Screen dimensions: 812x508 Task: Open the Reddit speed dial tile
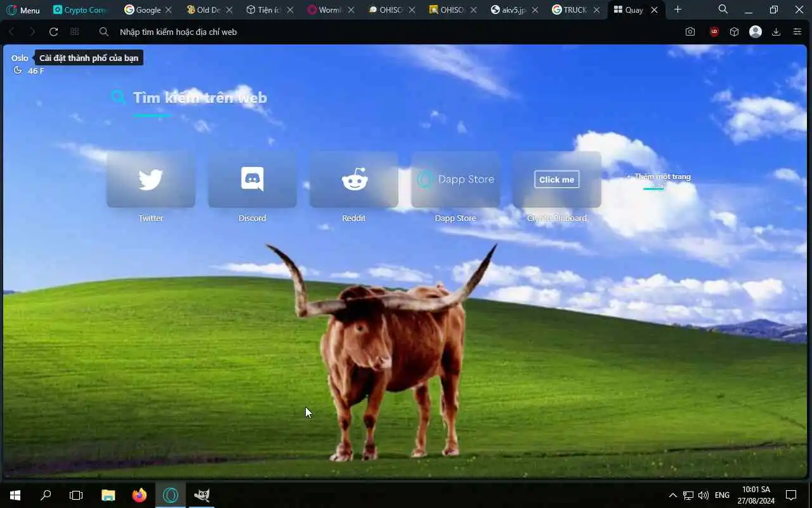coord(354,180)
